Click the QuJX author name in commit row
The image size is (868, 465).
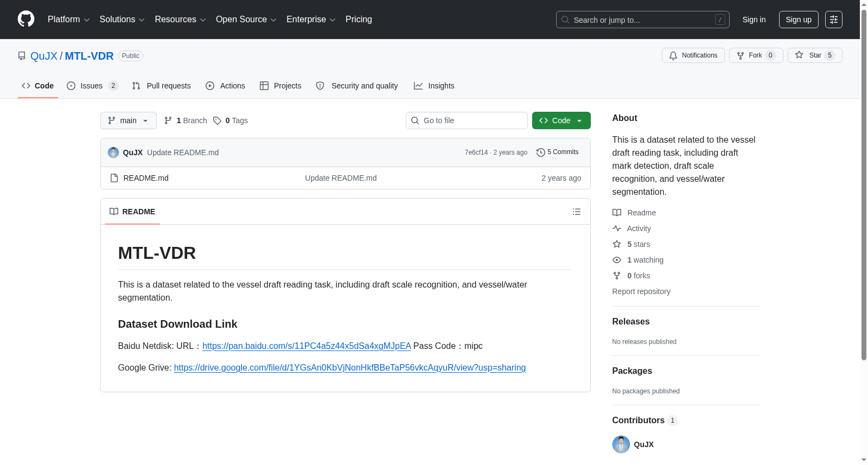click(133, 152)
